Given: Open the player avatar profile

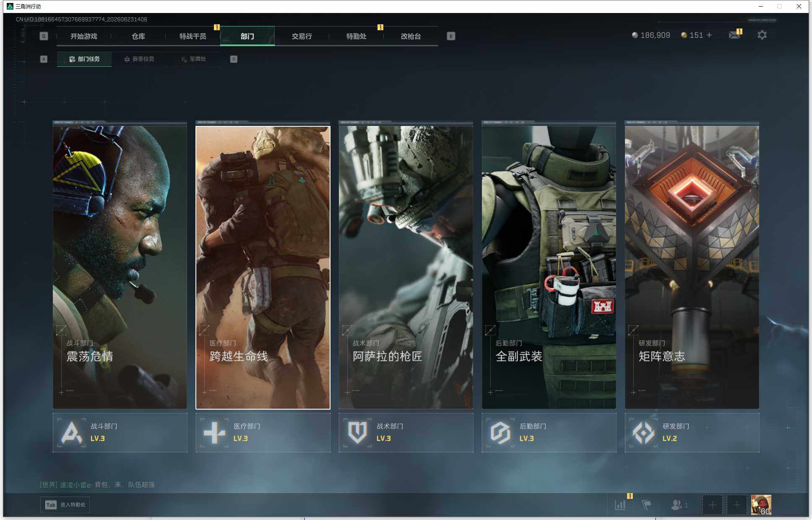Looking at the screenshot, I should click(x=761, y=505).
